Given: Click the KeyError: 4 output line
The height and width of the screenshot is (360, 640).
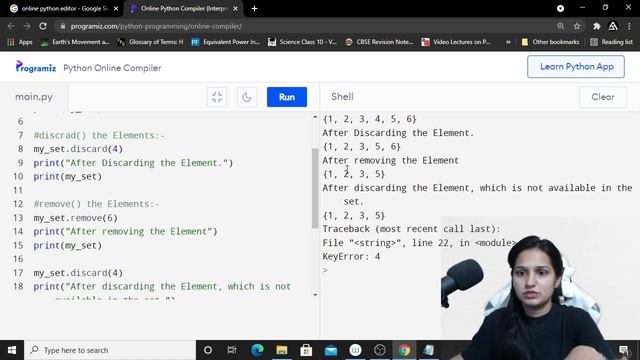Looking at the screenshot, I should [351, 256].
